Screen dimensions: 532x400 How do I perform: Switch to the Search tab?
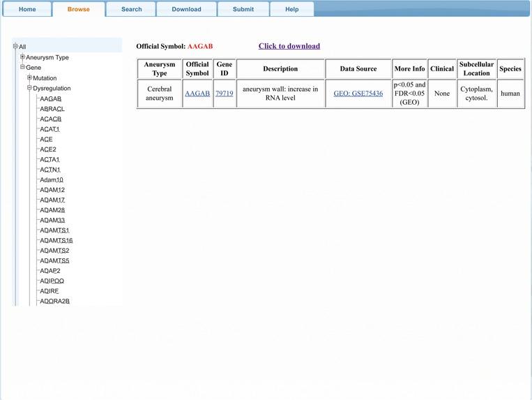131,9
